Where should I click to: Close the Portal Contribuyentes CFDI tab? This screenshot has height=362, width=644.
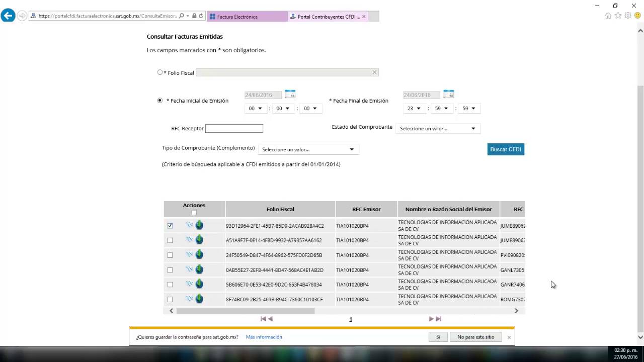pos(364,17)
